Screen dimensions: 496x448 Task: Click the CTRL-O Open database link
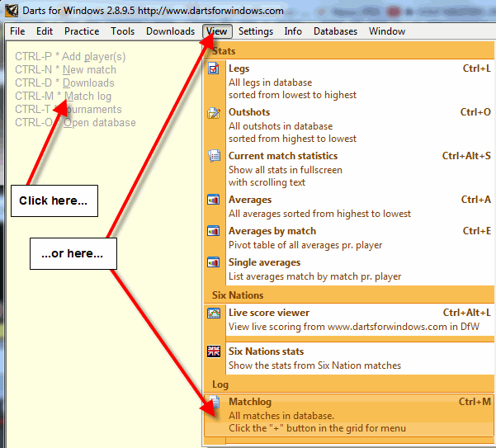coord(75,123)
